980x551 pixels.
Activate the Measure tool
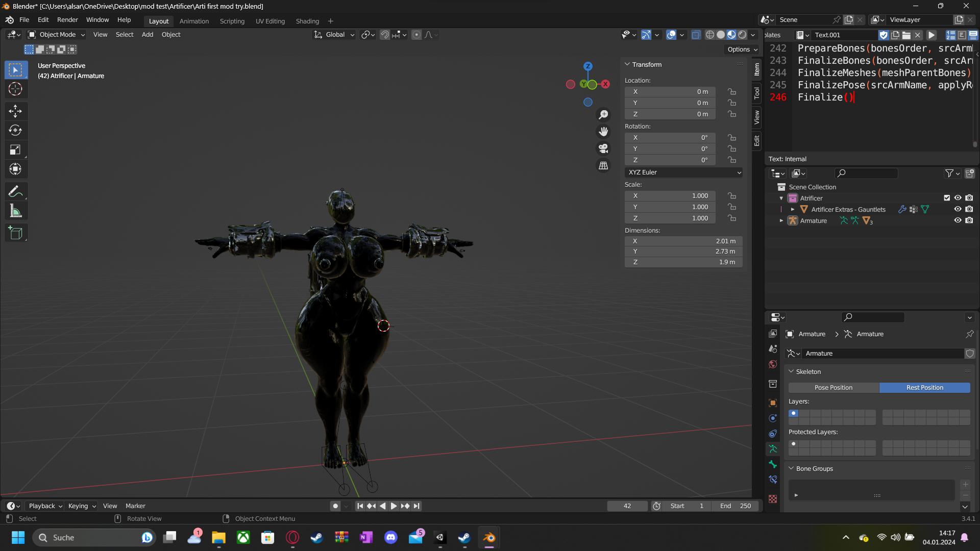pyautogui.click(x=15, y=211)
